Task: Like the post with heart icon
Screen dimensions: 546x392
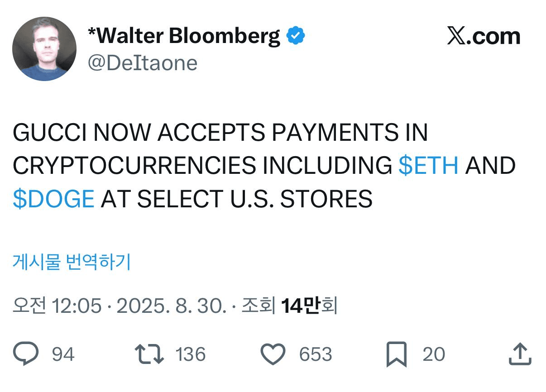Action: [x=274, y=354]
